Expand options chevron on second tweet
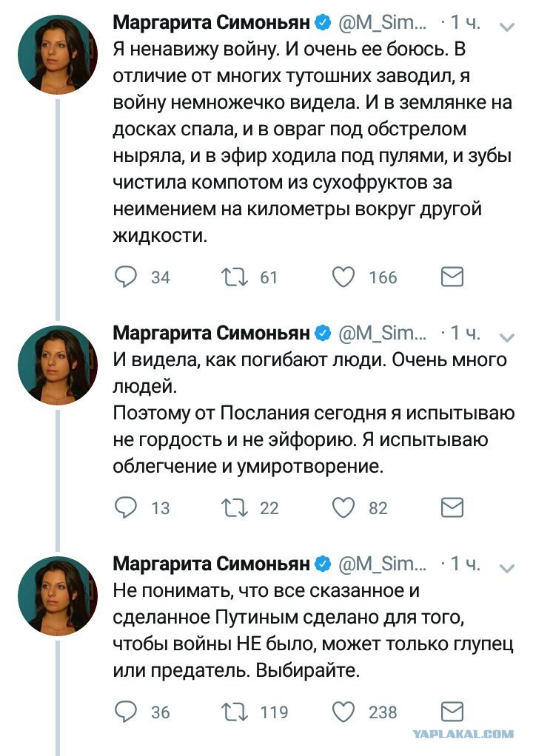This screenshot has height=756, width=533. pos(507,337)
